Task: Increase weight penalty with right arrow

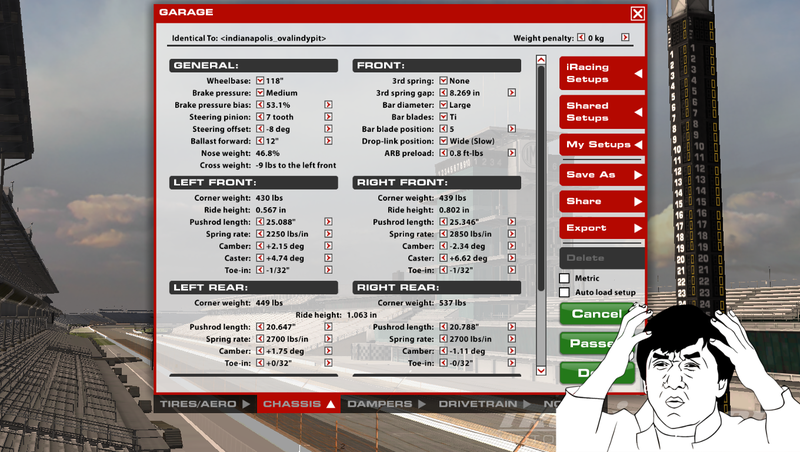Action: [625, 37]
